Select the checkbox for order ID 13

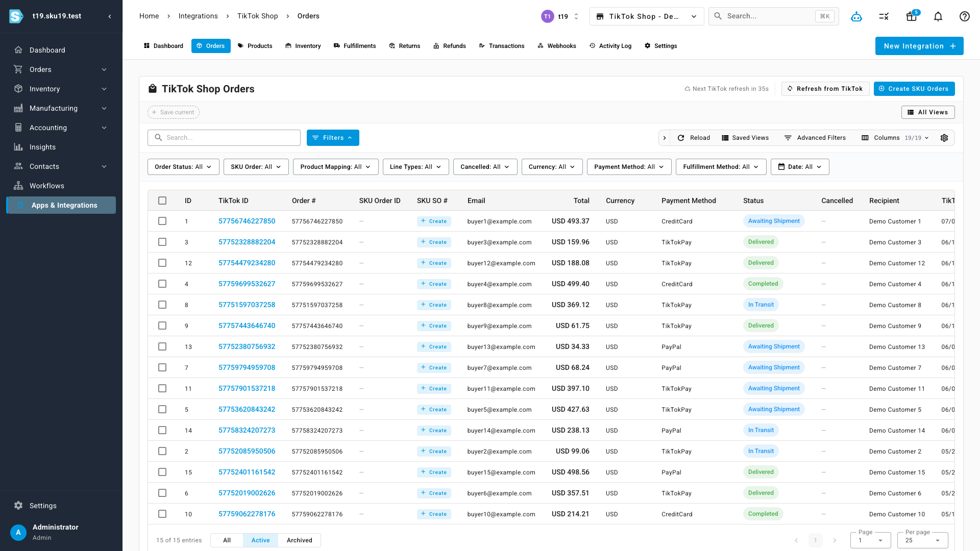tap(162, 346)
